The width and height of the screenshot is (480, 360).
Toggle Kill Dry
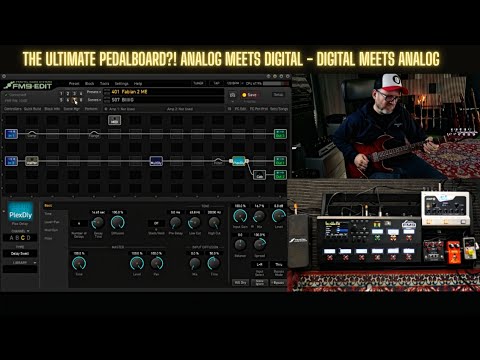click(x=240, y=283)
